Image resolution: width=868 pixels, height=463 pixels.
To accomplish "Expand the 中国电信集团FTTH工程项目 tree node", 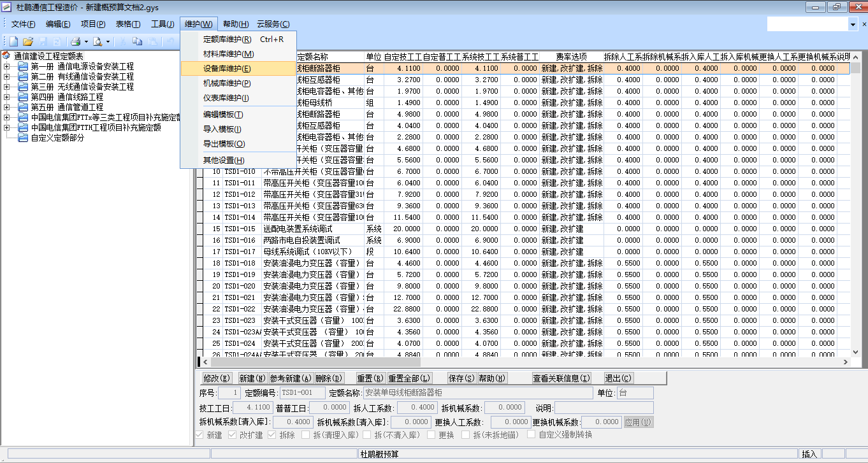I will [7, 127].
